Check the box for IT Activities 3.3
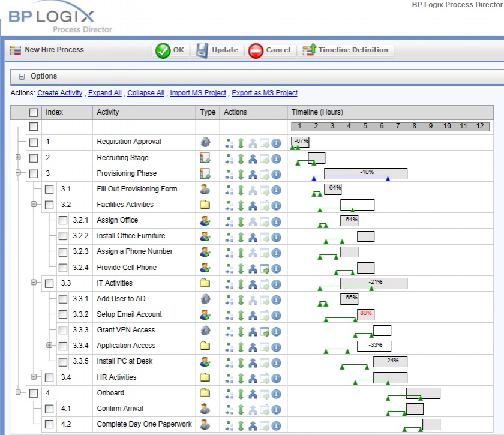This screenshot has height=435, width=504. point(49,283)
